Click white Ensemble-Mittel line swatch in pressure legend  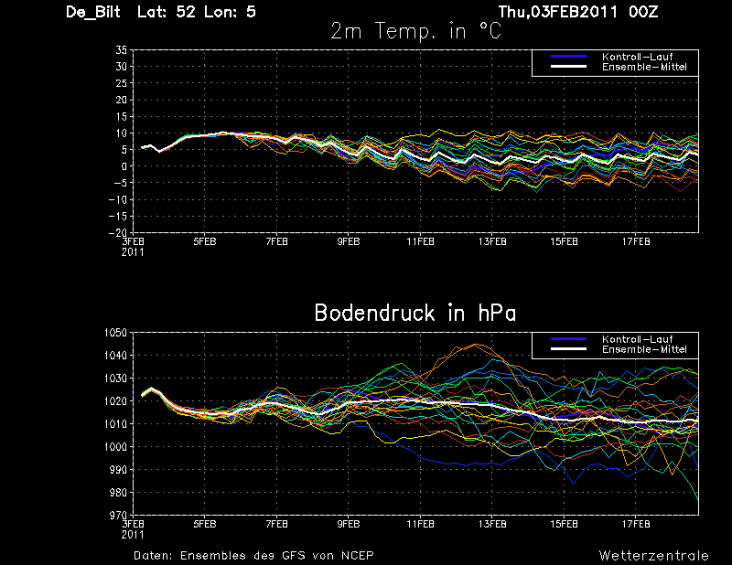point(569,349)
